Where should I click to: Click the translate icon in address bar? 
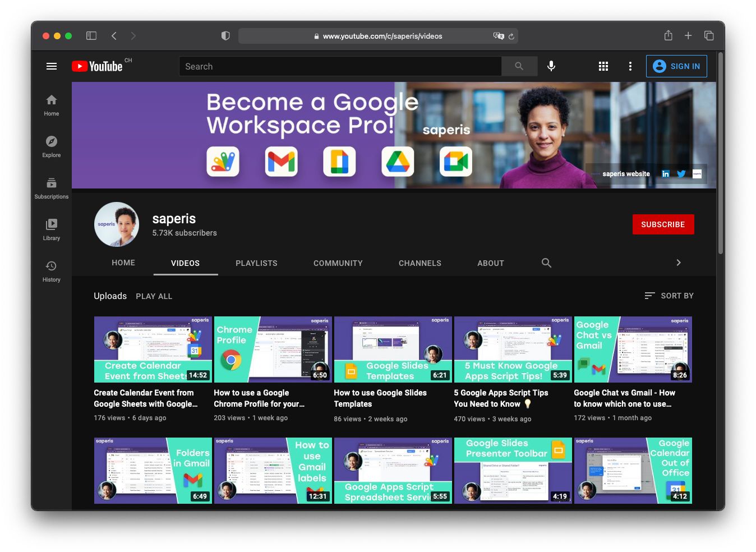pos(498,36)
